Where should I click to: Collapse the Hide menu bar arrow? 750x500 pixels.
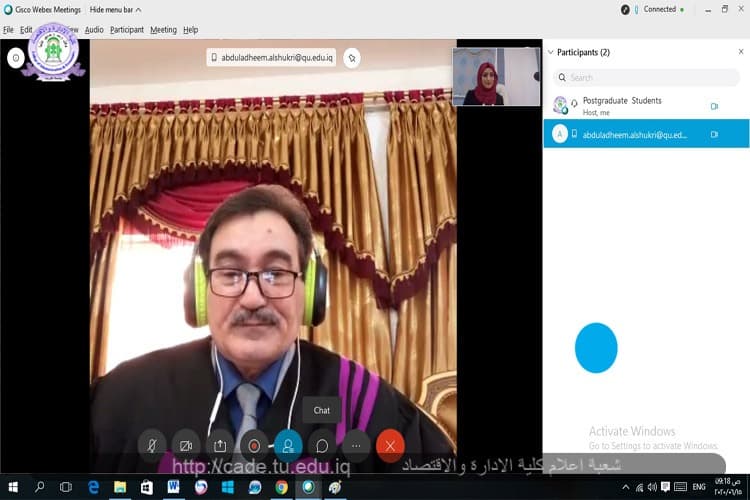(x=138, y=9)
